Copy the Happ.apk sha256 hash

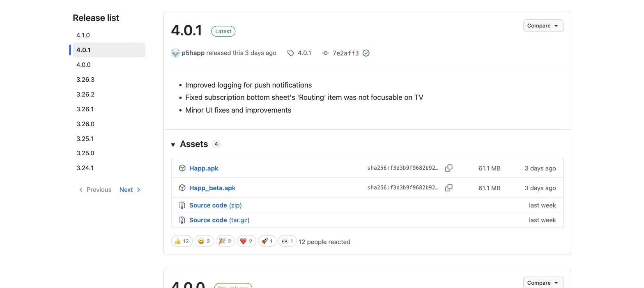coord(449,168)
